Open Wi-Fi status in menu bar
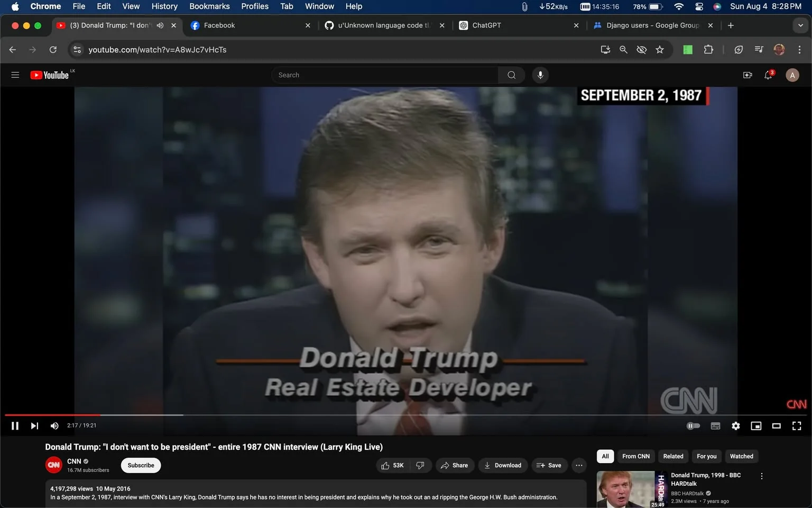This screenshot has width=812, height=508. pos(679,6)
